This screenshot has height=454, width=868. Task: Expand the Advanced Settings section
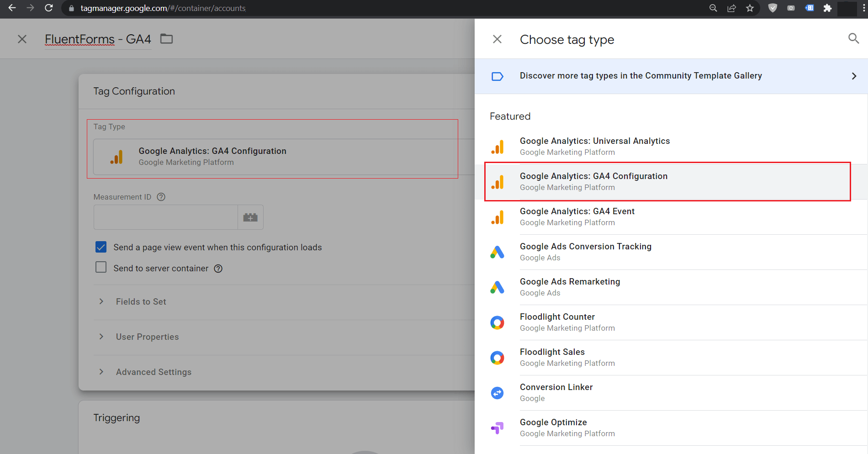point(284,372)
